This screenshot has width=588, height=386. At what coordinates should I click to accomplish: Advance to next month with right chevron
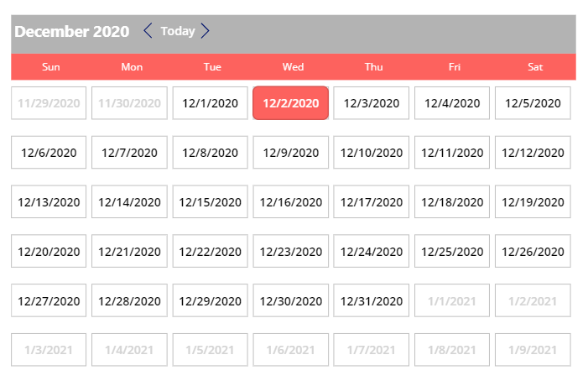coord(205,31)
